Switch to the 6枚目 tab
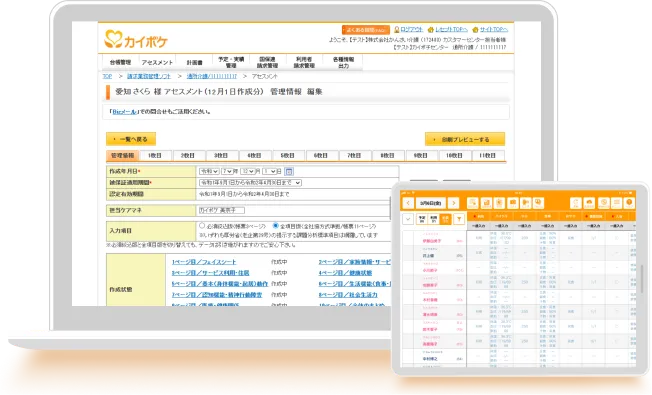The image size is (652, 395). (321, 156)
